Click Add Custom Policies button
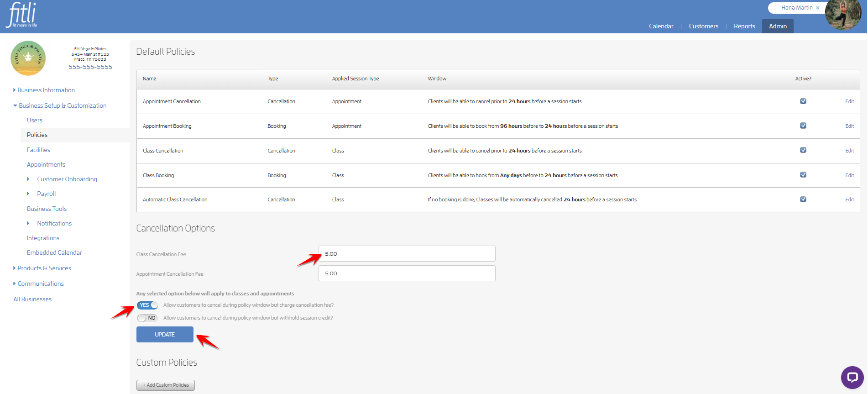Image resolution: width=868 pixels, height=394 pixels. [x=166, y=385]
